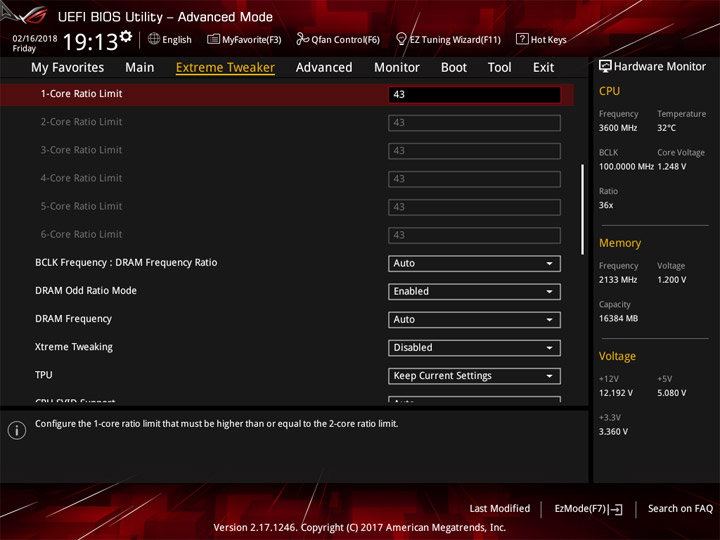The image size is (720, 540).
Task: Click the Last Modified button
Action: pyautogui.click(x=500, y=509)
